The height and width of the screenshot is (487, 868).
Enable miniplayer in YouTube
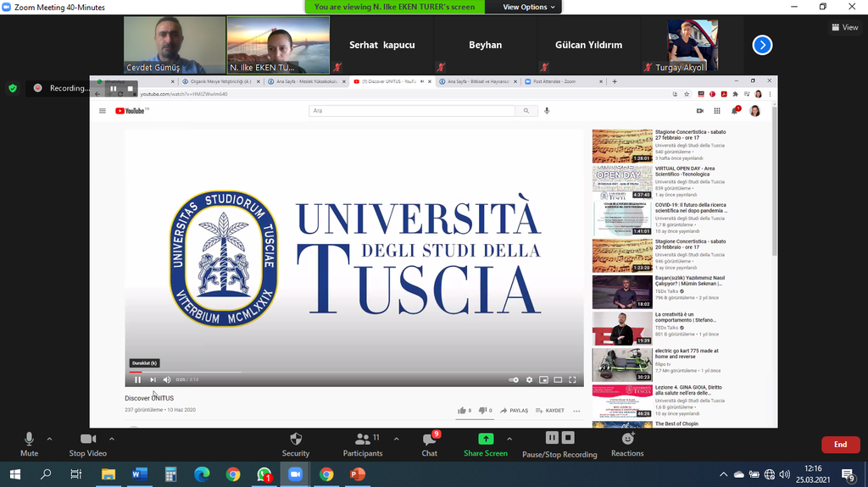click(543, 379)
